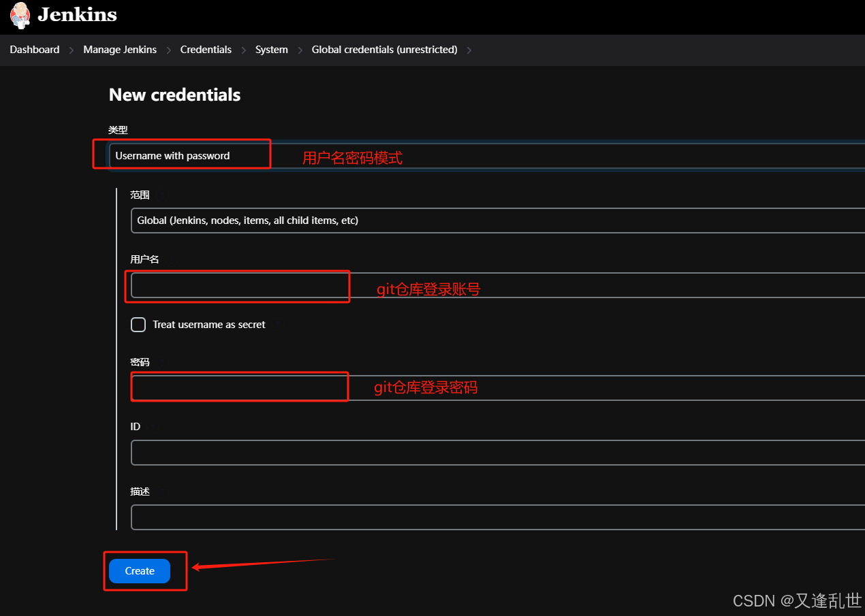Expand chevron after System breadcrumb
This screenshot has width=865, height=616.
tap(300, 50)
